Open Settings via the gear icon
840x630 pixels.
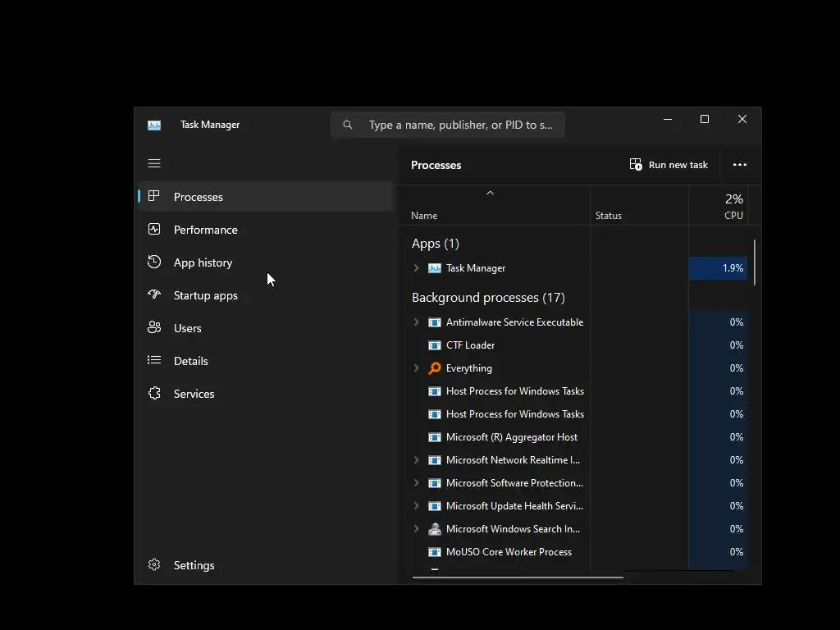[x=154, y=565]
